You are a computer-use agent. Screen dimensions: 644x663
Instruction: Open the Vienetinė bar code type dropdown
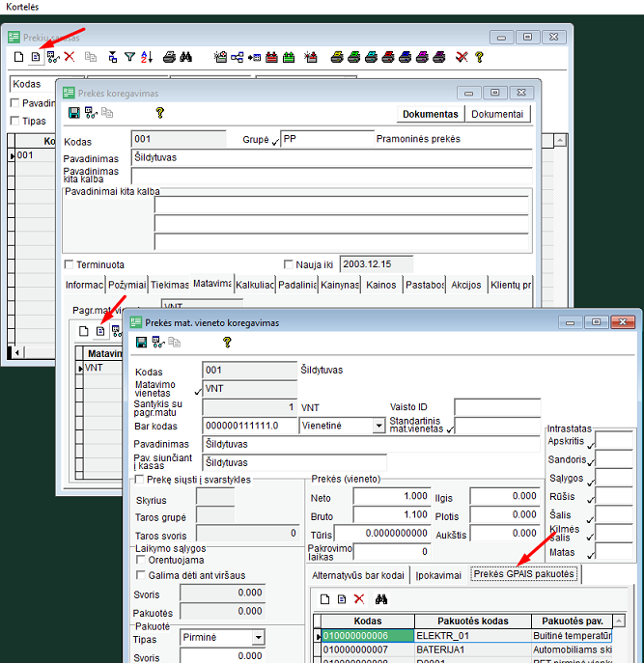(378, 426)
